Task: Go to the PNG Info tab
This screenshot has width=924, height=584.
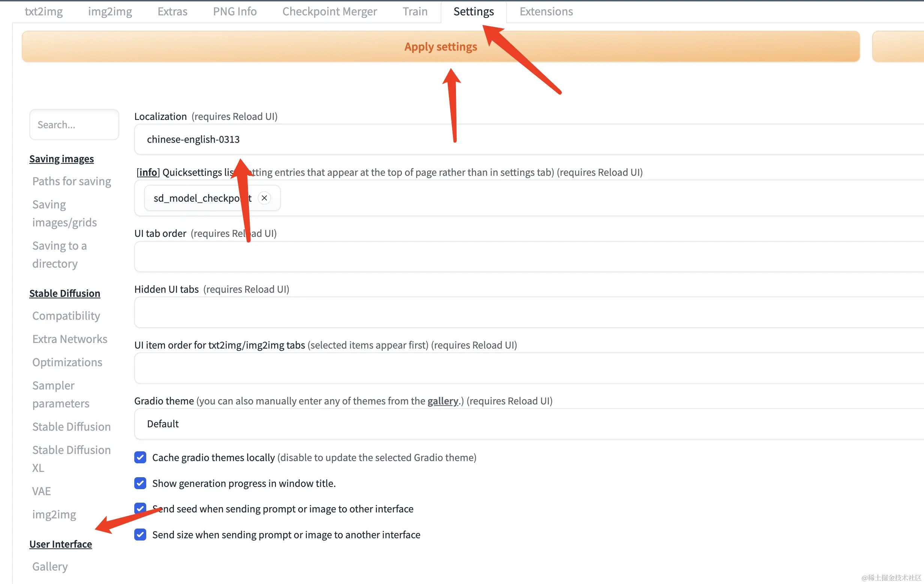Action: 234,12
